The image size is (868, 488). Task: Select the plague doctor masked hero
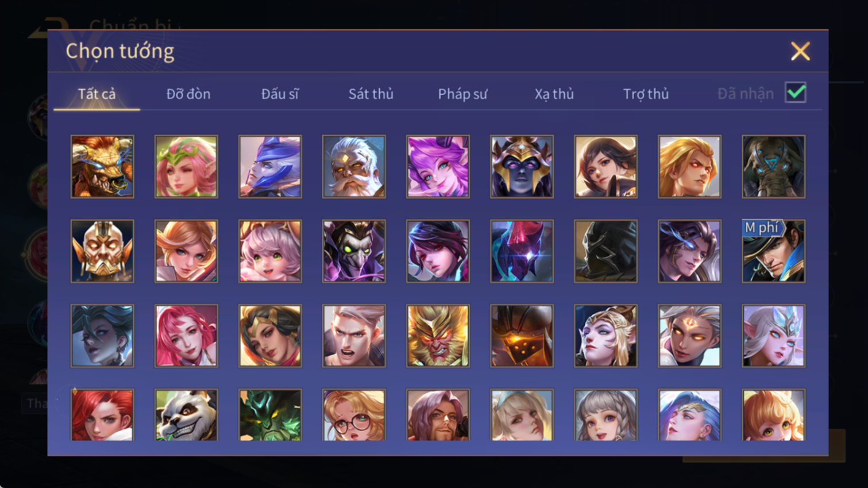pos(354,251)
